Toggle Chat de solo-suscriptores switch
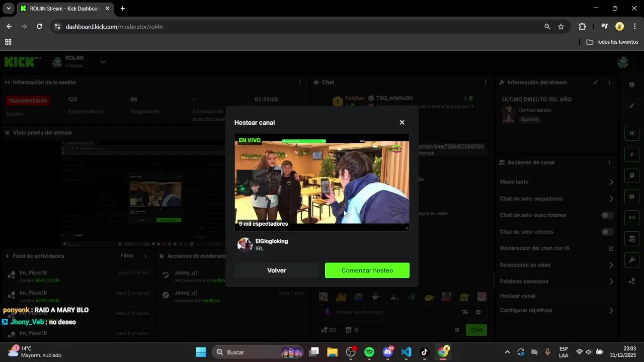Screen dimensions: 644x362 pos(608,215)
